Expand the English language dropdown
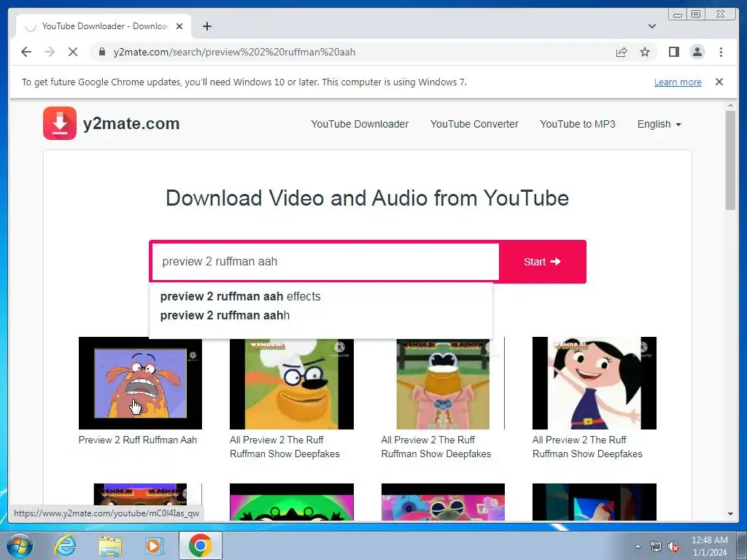The height and width of the screenshot is (560, 747). coord(659,124)
